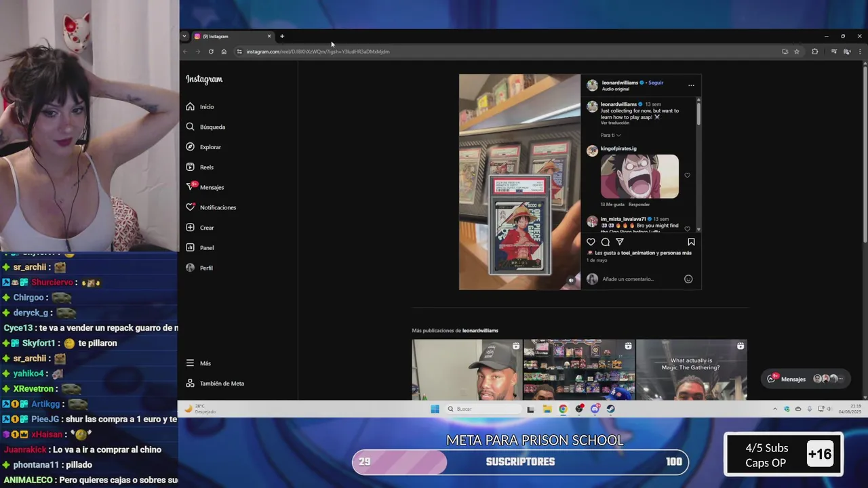The width and height of the screenshot is (868, 488).
Task: Open the weather widget on taskbar
Action: click(x=200, y=409)
